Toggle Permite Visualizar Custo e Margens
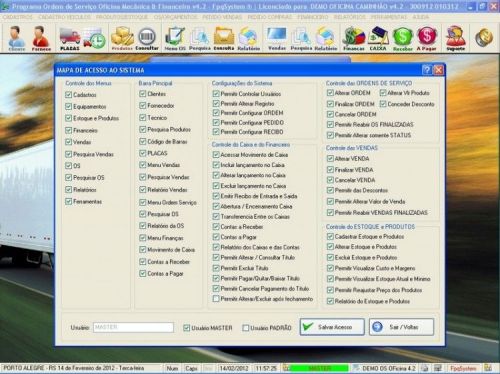500x374 pixels. [x=330, y=268]
